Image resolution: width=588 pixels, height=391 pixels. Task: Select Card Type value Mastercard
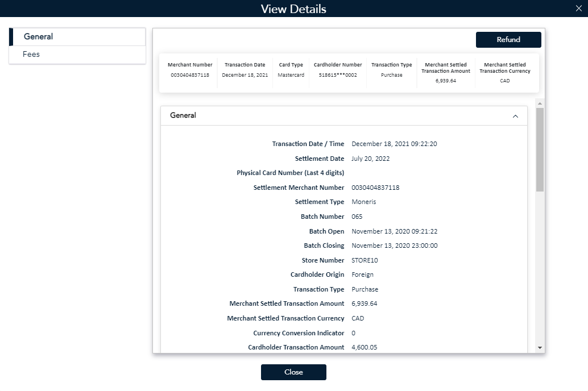coord(291,75)
